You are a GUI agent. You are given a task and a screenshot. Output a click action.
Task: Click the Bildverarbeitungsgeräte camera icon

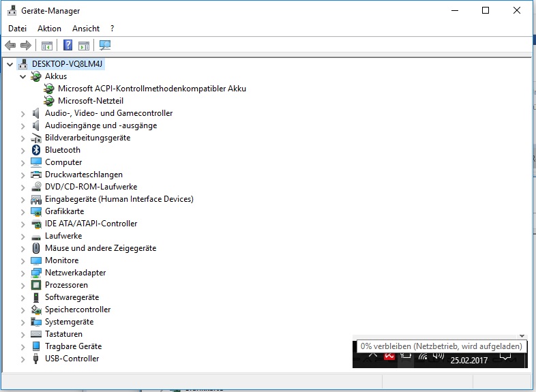tap(36, 138)
